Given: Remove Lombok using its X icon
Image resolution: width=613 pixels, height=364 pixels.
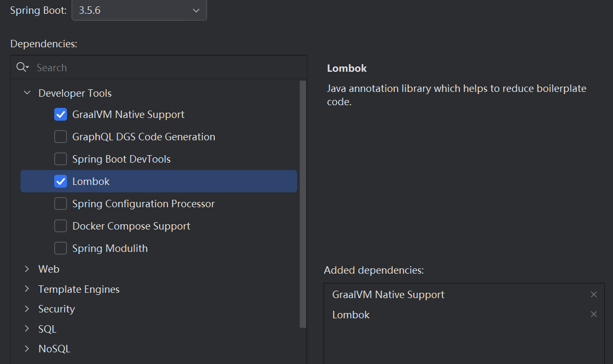Looking at the screenshot, I should pos(594,315).
